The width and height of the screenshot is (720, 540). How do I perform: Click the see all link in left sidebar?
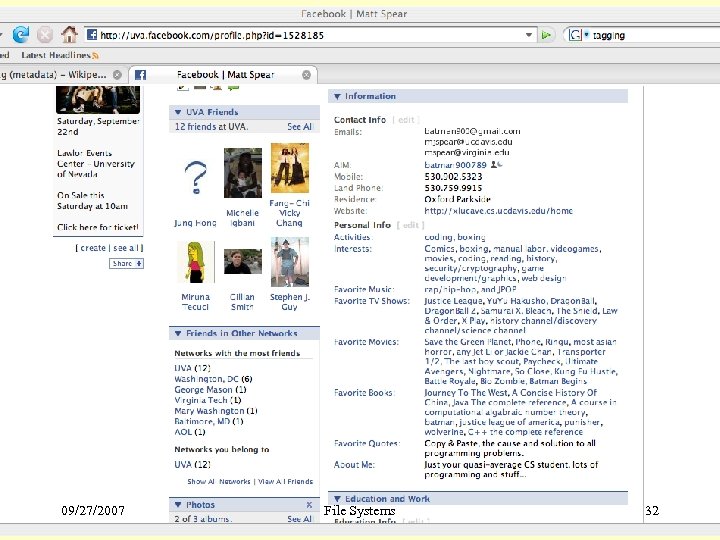coord(126,248)
